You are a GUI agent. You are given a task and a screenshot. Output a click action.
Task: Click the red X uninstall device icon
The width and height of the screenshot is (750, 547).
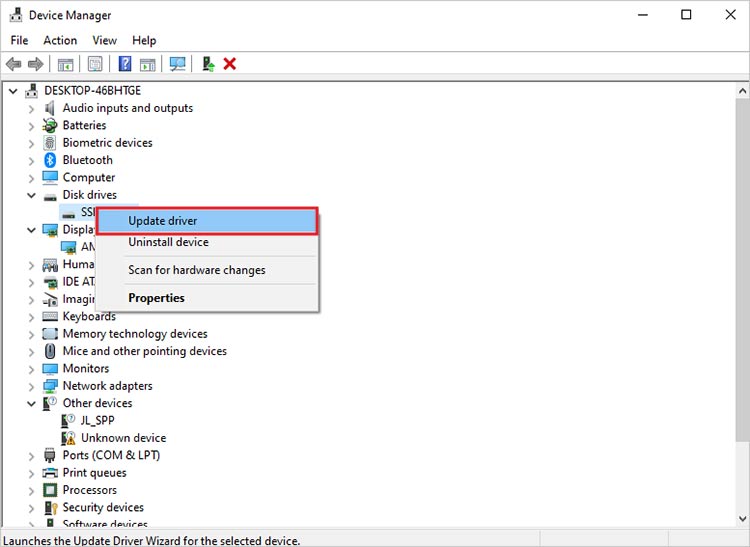230,64
